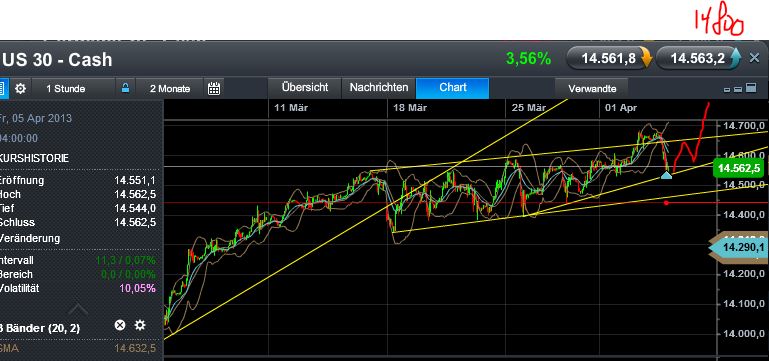Click the Veränderung row label
This screenshot has height=361, width=769.
[x=30, y=238]
